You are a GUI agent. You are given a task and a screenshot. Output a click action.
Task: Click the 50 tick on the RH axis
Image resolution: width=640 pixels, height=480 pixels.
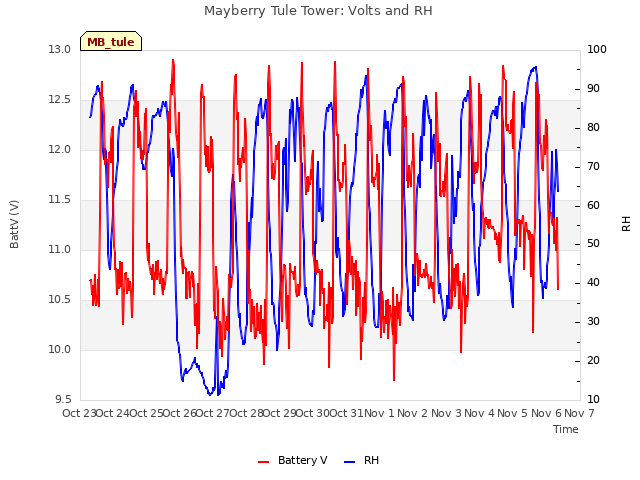593,244
